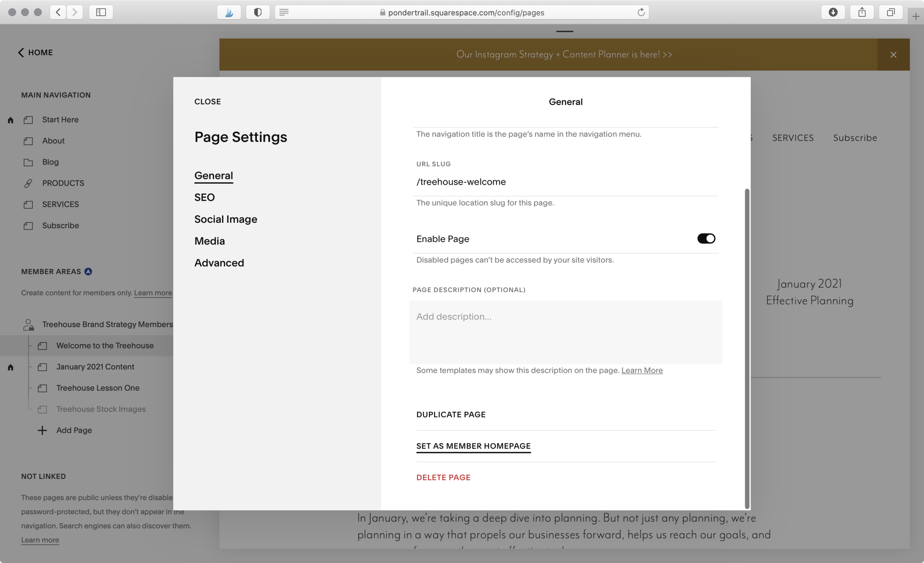Click the red DELETE PAGE button

coord(443,478)
